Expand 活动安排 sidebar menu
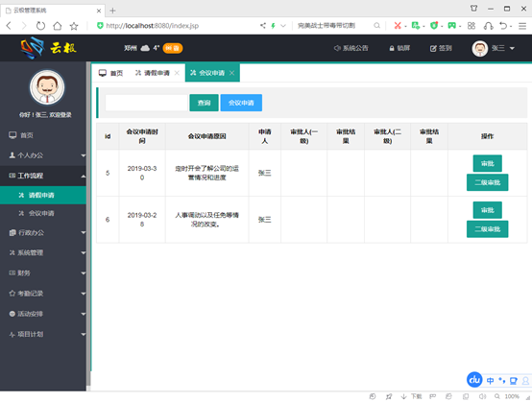The height and width of the screenshot is (402, 532). click(43, 314)
